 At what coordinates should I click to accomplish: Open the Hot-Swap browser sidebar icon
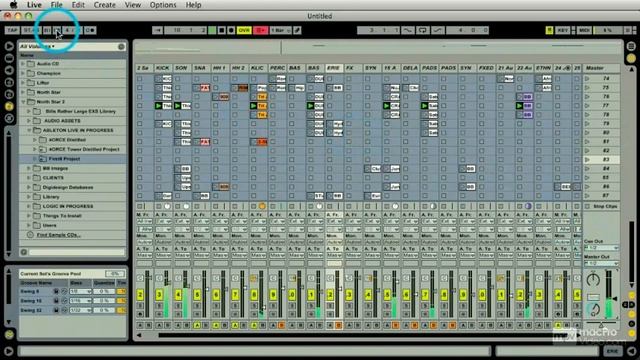(x=9, y=118)
